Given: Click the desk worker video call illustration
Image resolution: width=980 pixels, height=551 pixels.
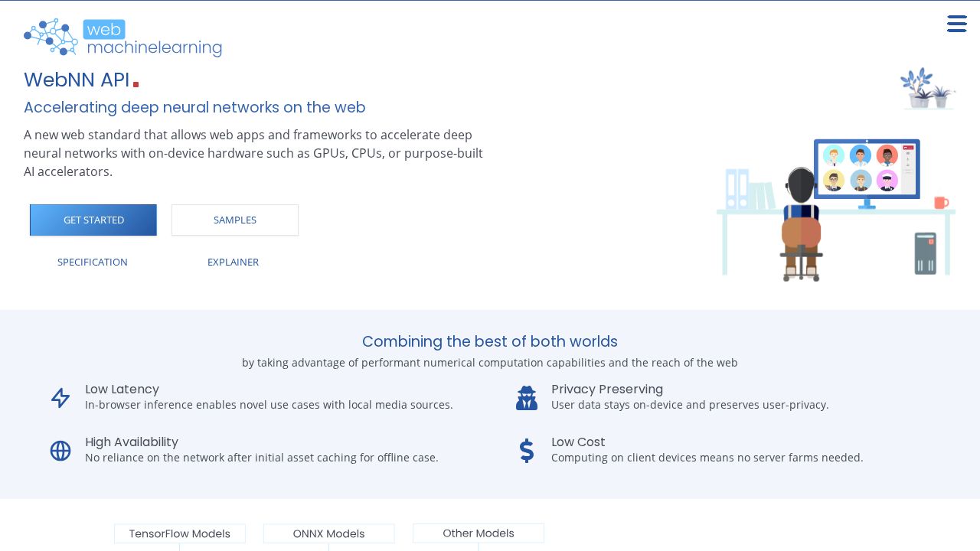Looking at the screenshot, I should [x=836, y=174].
